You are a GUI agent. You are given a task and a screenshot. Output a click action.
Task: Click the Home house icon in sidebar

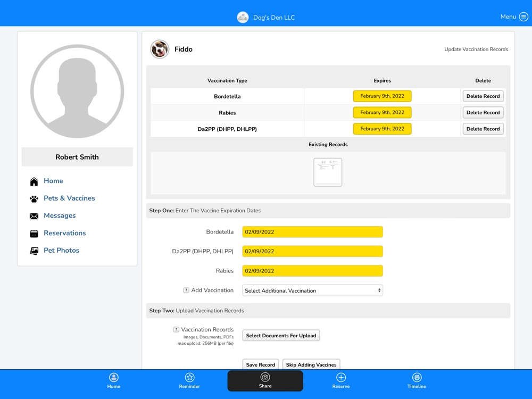(x=34, y=181)
